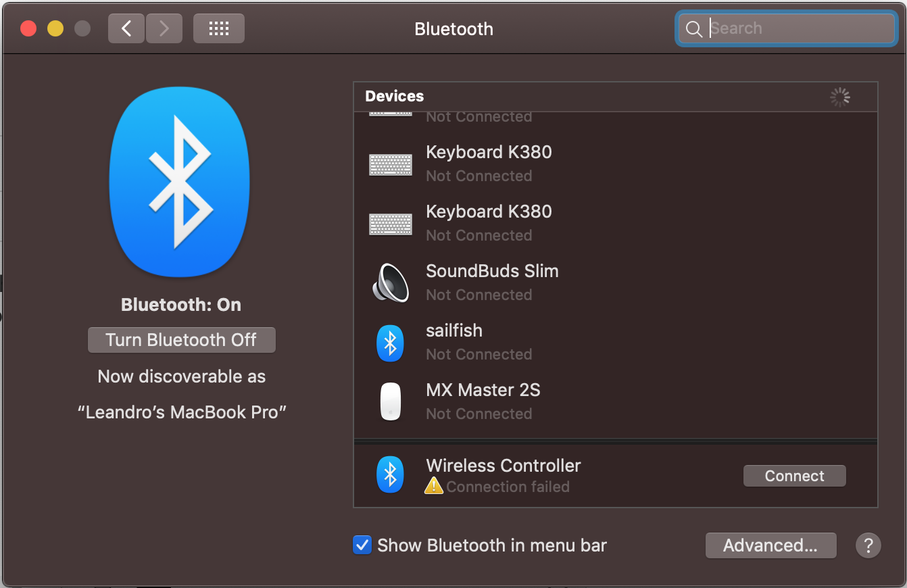Click the spinning progress indicator in Devices header

coord(840,97)
